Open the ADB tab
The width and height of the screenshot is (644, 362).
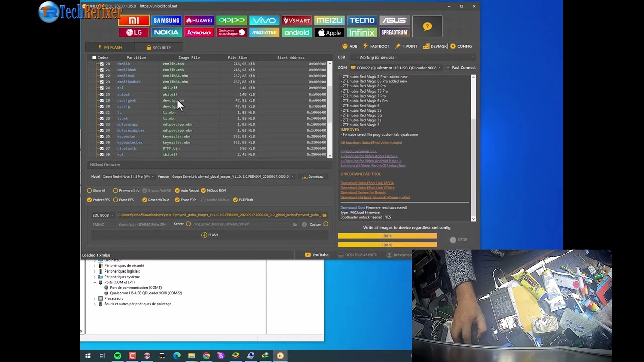(x=349, y=46)
